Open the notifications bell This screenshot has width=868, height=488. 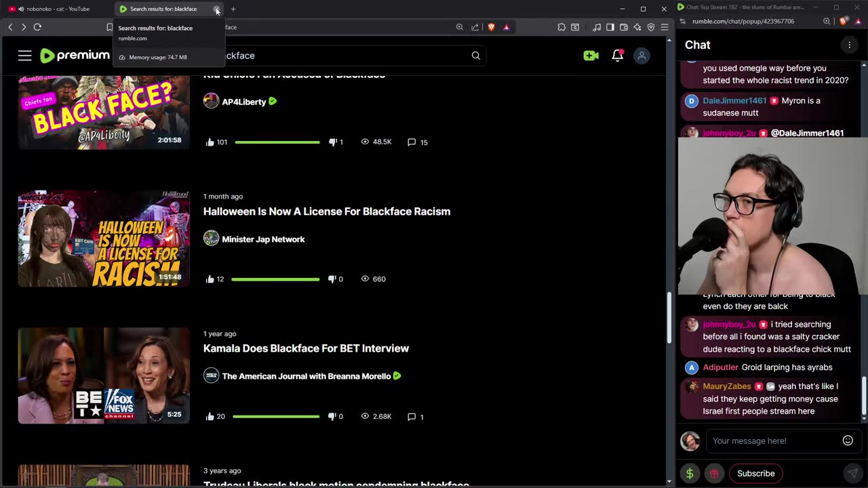pos(617,56)
